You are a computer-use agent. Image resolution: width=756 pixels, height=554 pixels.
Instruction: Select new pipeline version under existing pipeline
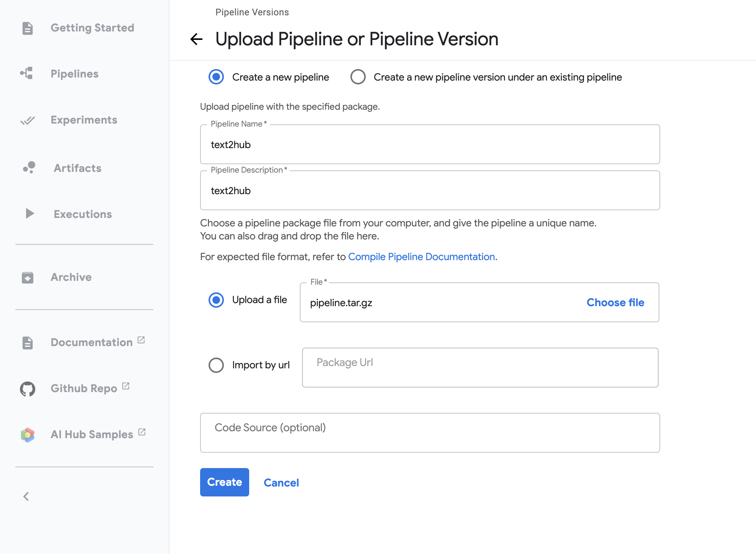tap(358, 77)
